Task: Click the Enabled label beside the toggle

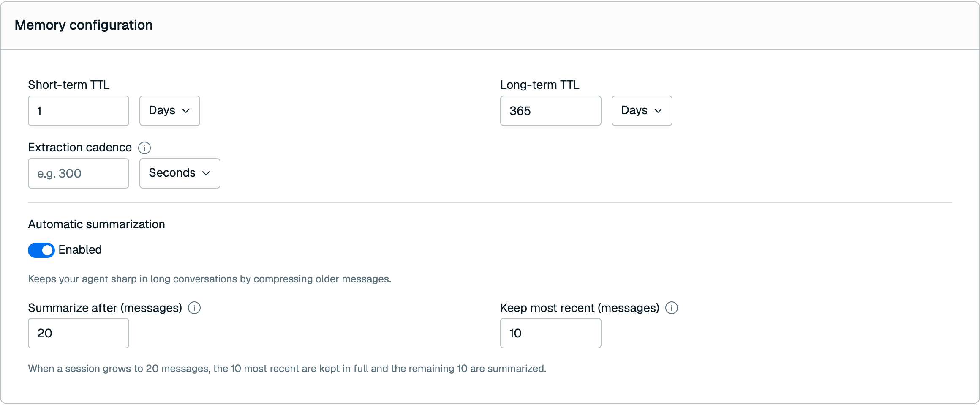Action: point(80,250)
